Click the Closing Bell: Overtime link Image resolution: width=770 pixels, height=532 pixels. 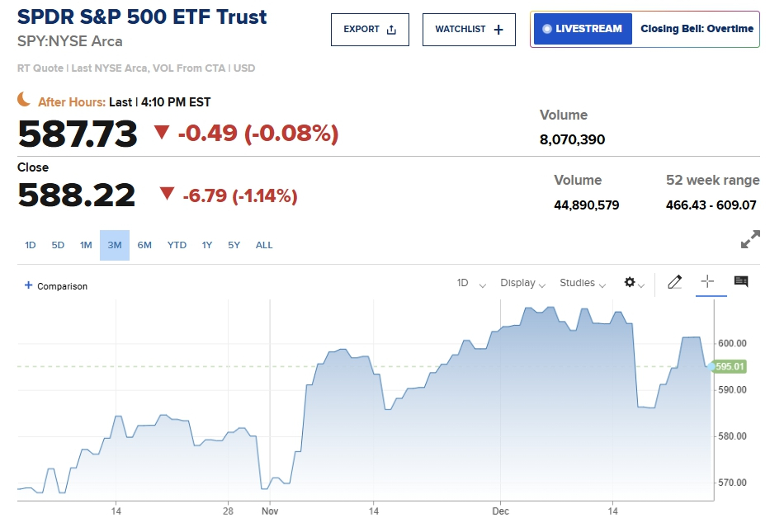pos(697,29)
